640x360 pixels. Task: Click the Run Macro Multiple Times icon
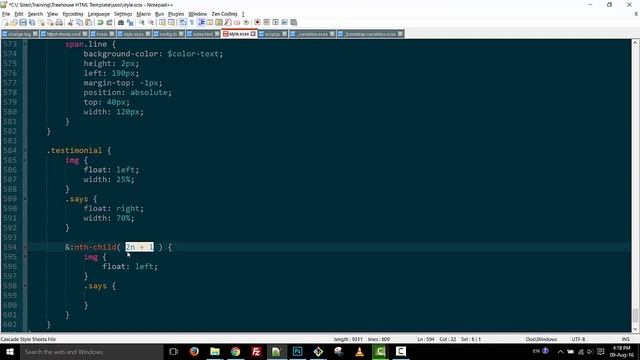point(284,22)
